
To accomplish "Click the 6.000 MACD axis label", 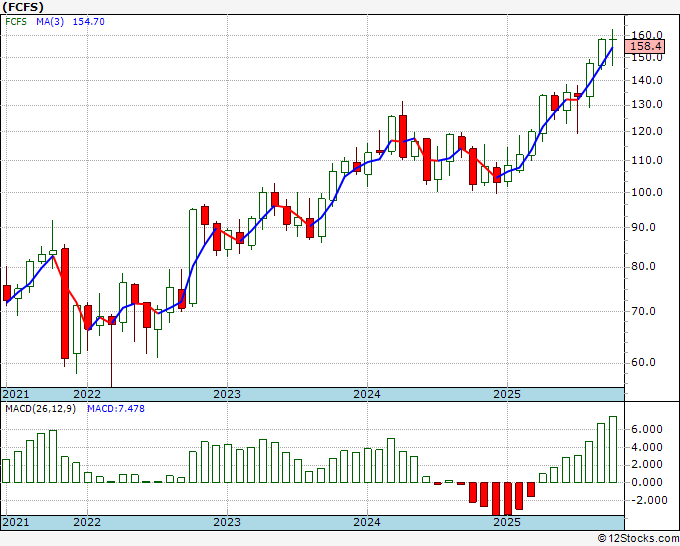I will 647,429.
